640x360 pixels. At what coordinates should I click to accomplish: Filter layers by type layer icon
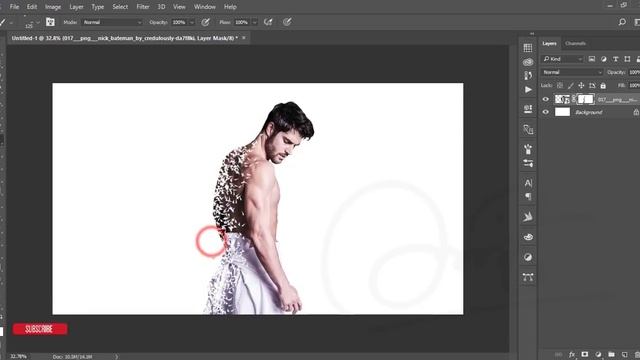[x=616, y=59]
